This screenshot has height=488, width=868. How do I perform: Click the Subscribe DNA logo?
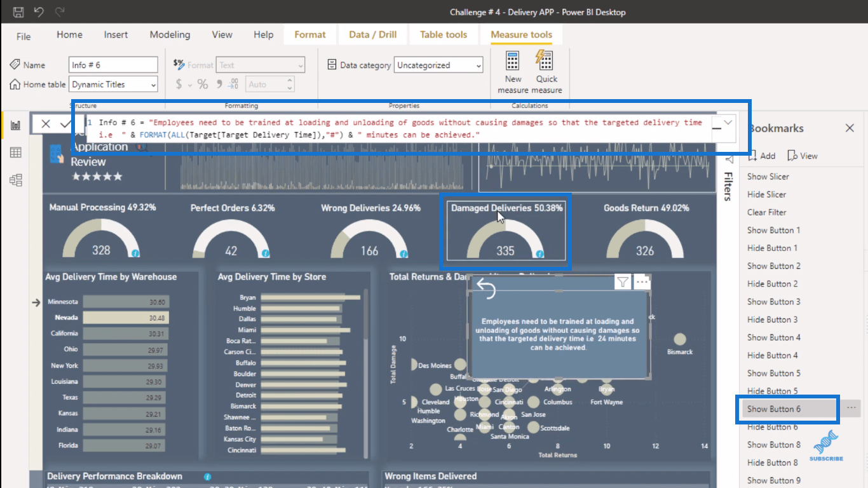pyautogui.click(x=825, y=445)
